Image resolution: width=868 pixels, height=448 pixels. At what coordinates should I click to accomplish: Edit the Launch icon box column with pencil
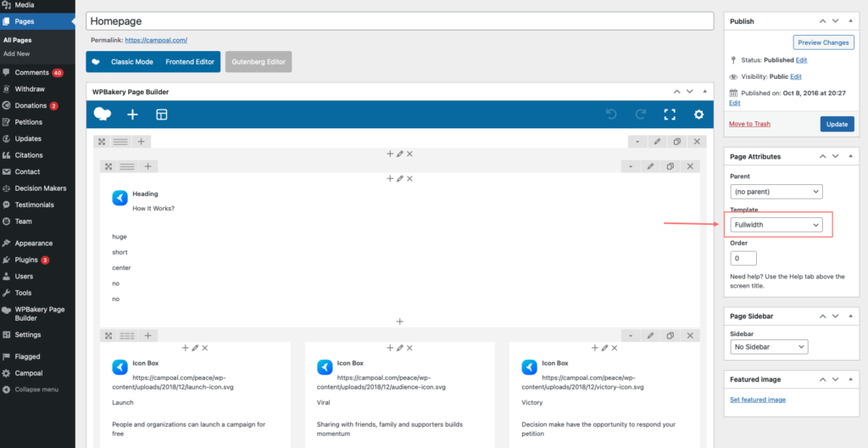tap(195, 348)
